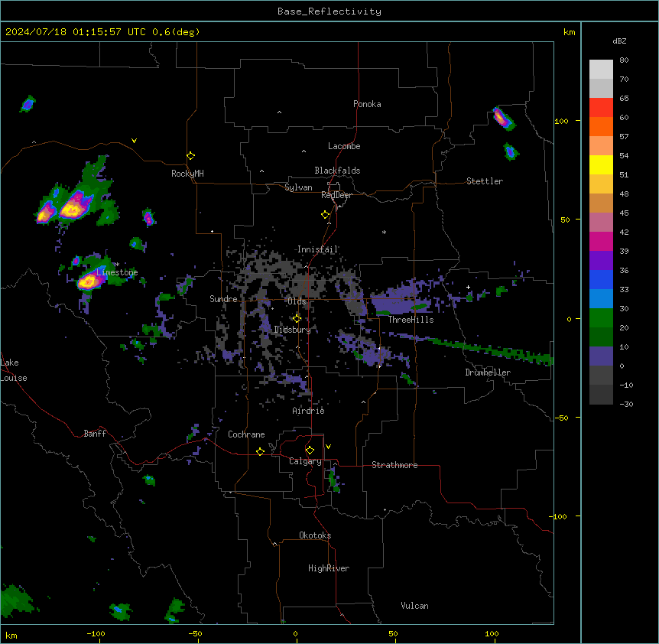The width and height of the screenshot is (659, 644).
Task: Click the Drumheller label
Action: [488, 372]
